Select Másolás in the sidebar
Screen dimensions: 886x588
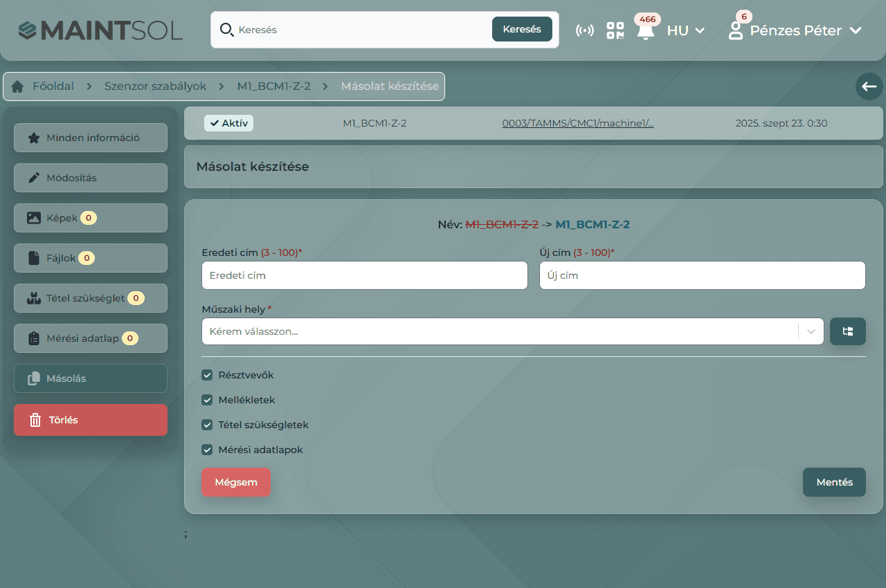91,378
